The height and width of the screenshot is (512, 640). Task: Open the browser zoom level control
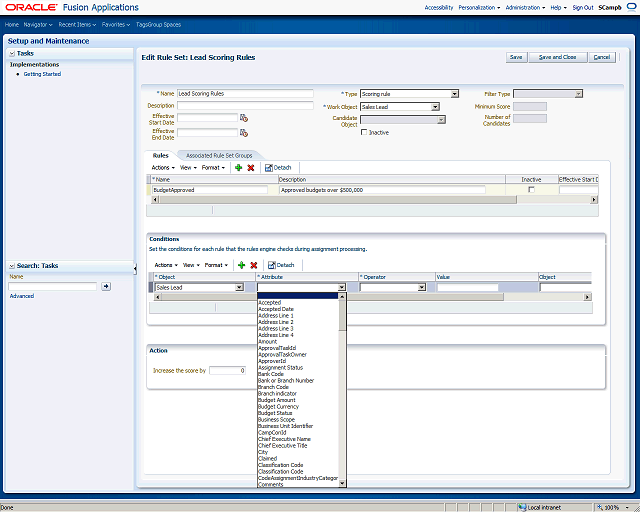tap(614, 507)
